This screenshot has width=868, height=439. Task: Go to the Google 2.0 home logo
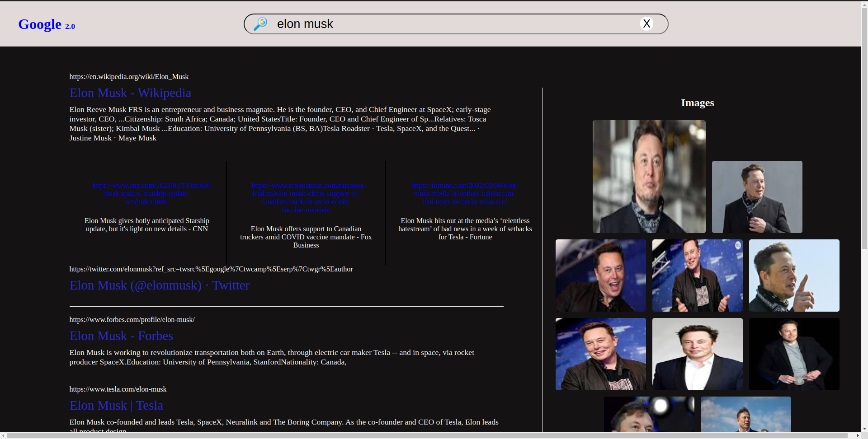[47, 24]
